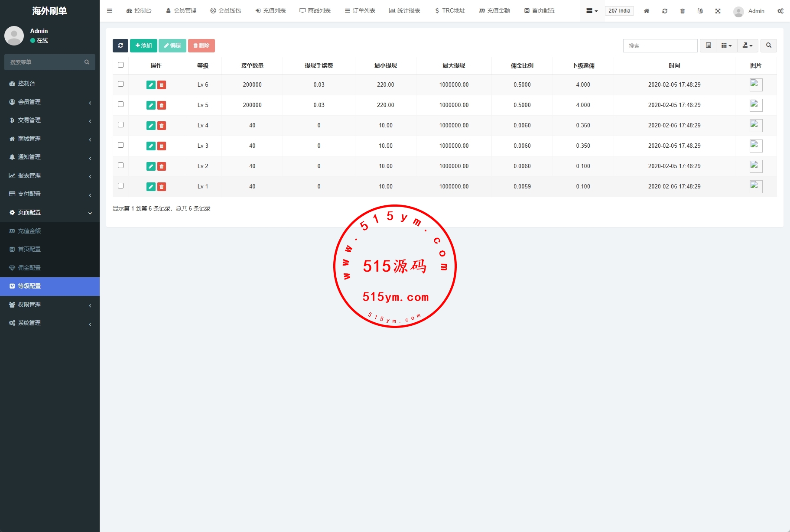Click the fullscreen icon in top bar
The image size is (790, 532).
click(x=718, y=11)
